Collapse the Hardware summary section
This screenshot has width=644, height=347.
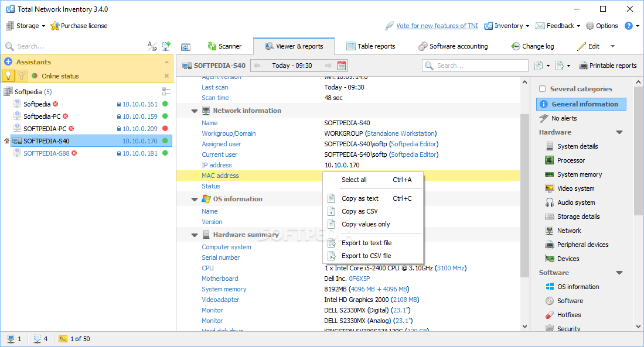point(195,235)
